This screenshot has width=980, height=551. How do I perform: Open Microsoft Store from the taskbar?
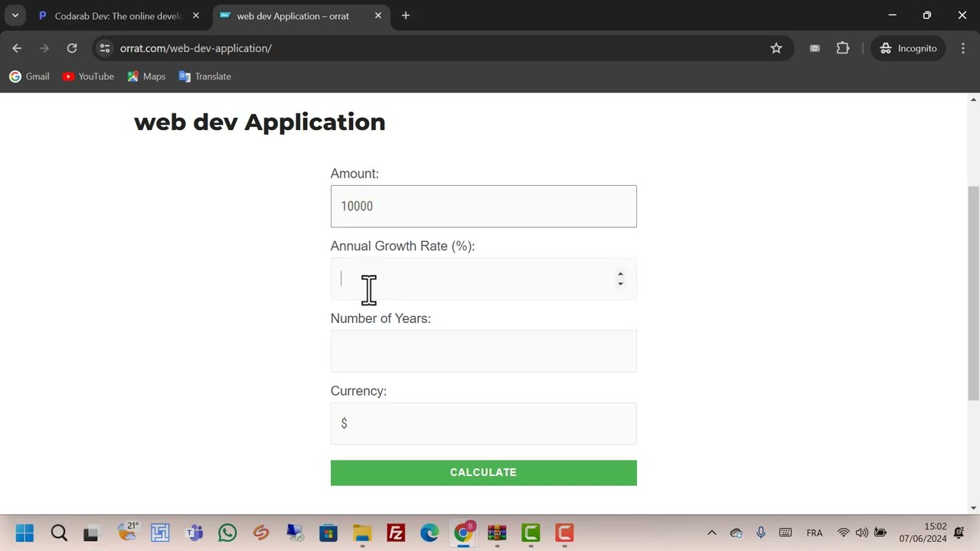pyautogui.click(x=328, y=533)
